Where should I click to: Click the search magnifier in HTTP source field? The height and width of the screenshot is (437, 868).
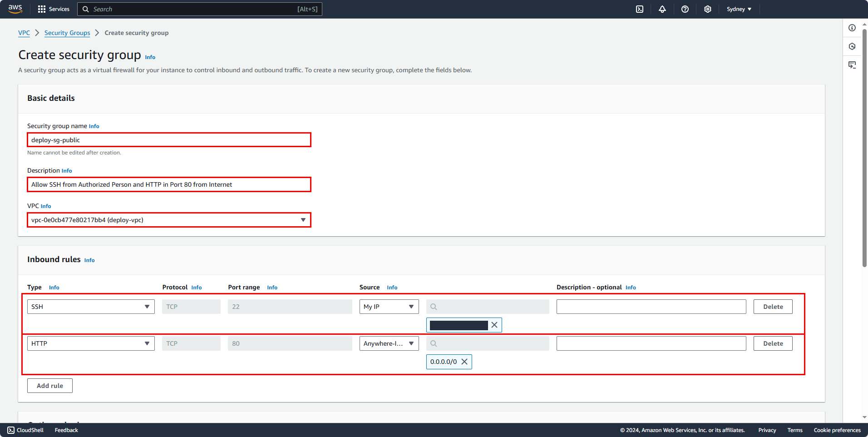click(434, 343)
